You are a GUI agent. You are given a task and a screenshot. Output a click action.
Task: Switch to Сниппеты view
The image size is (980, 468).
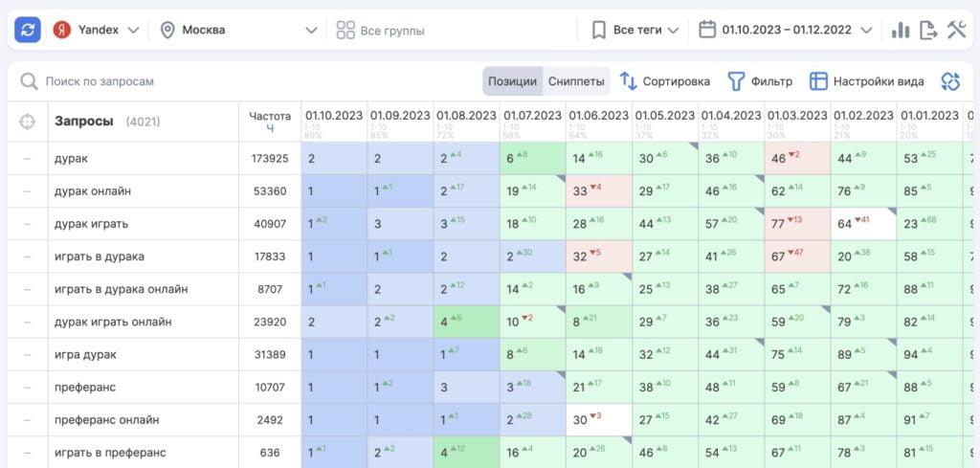pyautogui.click(x=576, y=81)
